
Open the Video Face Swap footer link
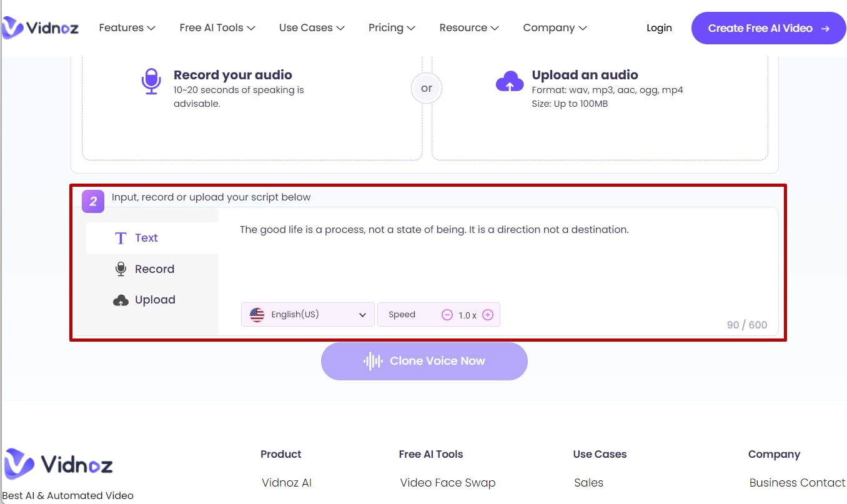(x=447, y=483)
